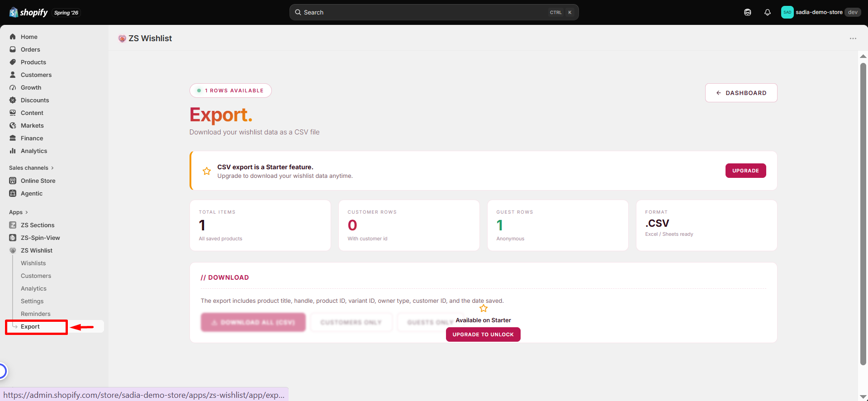Click the ZS-Spin-View app icon

click(13, 238)
